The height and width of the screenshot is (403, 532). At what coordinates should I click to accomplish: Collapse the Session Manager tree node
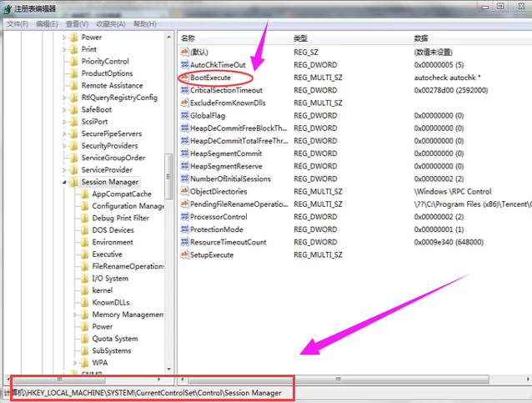pos(64,182)
